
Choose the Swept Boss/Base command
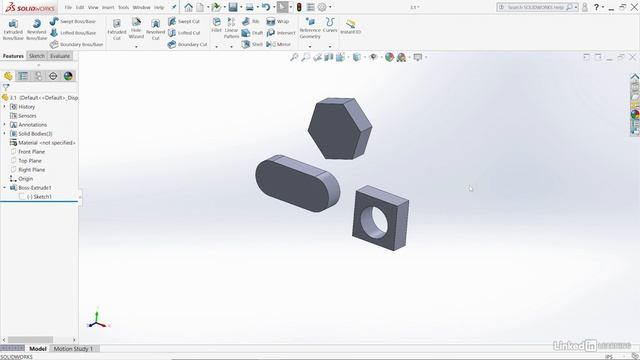[73, 21]
